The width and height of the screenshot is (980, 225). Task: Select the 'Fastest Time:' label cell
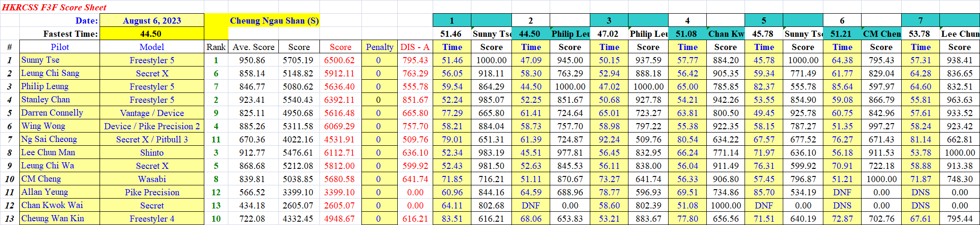click(x=59, y=33)
